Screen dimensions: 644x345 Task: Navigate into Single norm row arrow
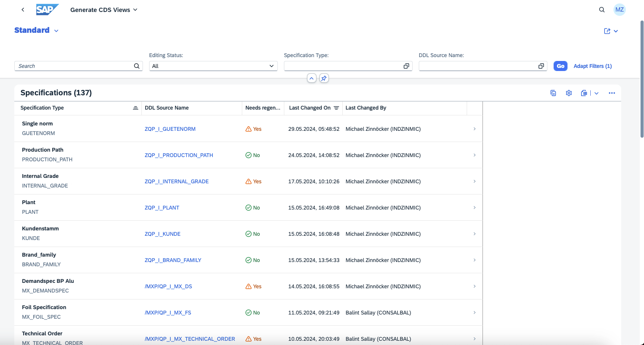click(x=474, y=129)
